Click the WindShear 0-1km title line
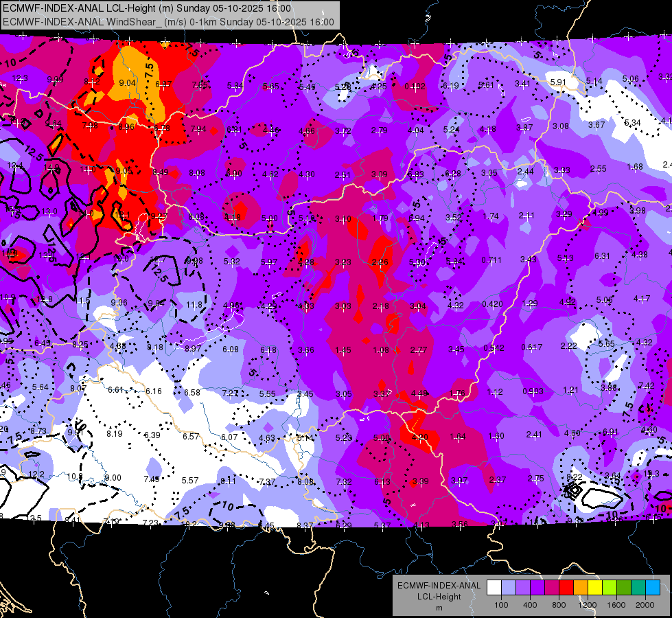Viewport: 672px width, 618px height. point(168,22)
